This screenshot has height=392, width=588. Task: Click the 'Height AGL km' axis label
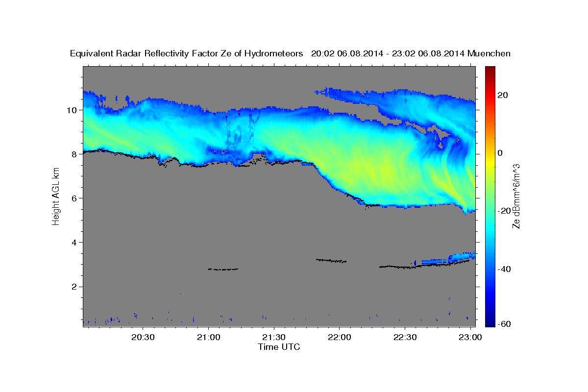click(56, 196)
